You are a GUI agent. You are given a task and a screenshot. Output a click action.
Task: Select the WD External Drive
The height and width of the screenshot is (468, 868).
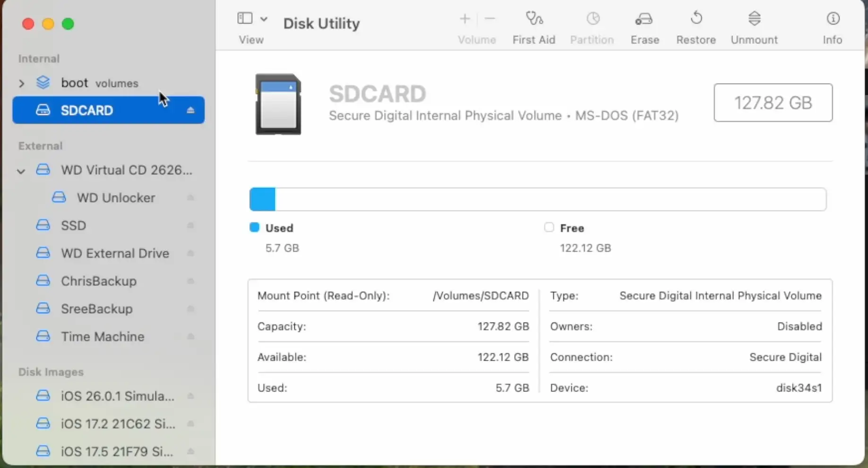click(x=115, y=253)
